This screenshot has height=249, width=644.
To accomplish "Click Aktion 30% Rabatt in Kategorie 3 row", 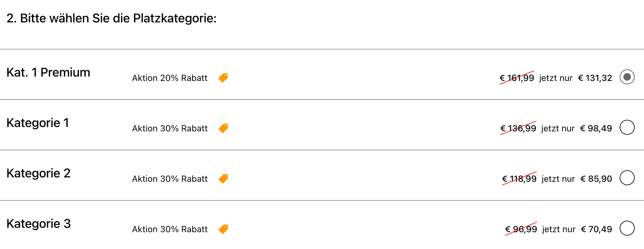I will tap(170, 229).
